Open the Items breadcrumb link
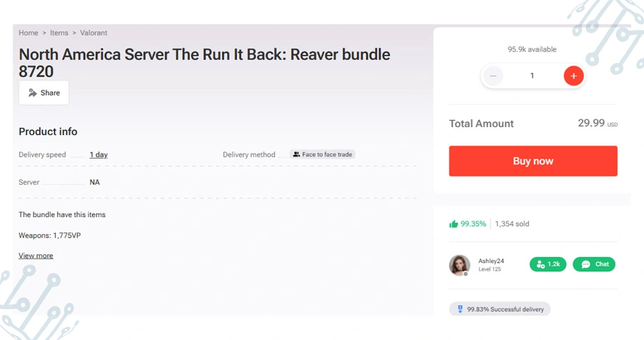The image size is (644, 340). (x=59, y=33)
